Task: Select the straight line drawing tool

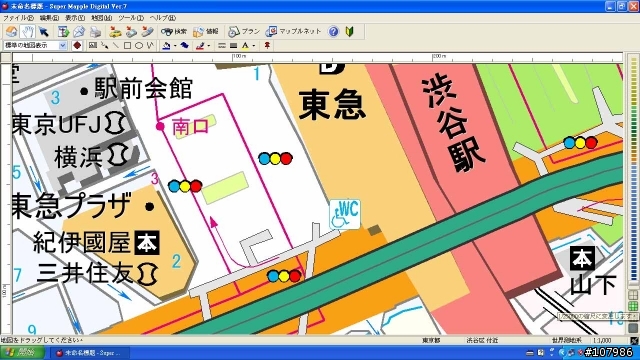Action: click(x=116, y=45)
